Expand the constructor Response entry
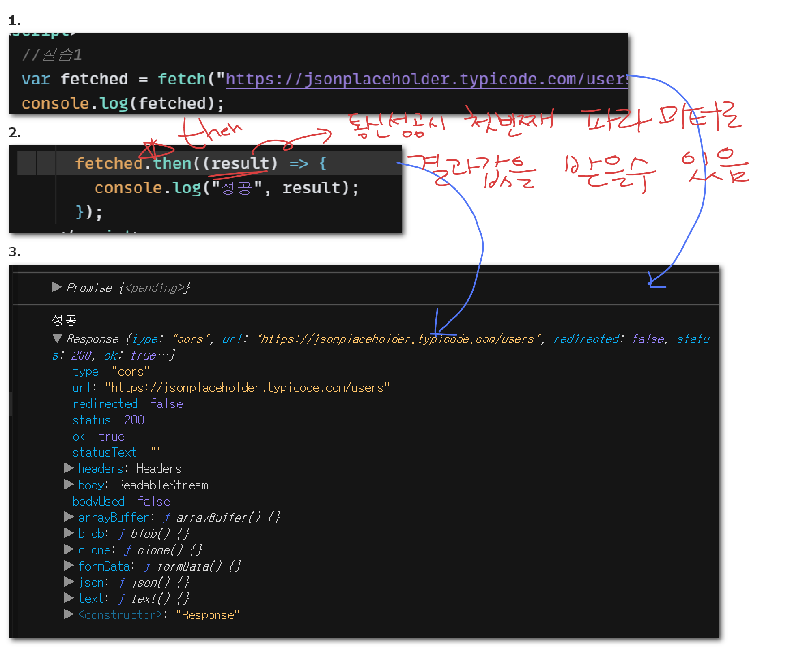805x672 pixels. [x=69, y=614]
